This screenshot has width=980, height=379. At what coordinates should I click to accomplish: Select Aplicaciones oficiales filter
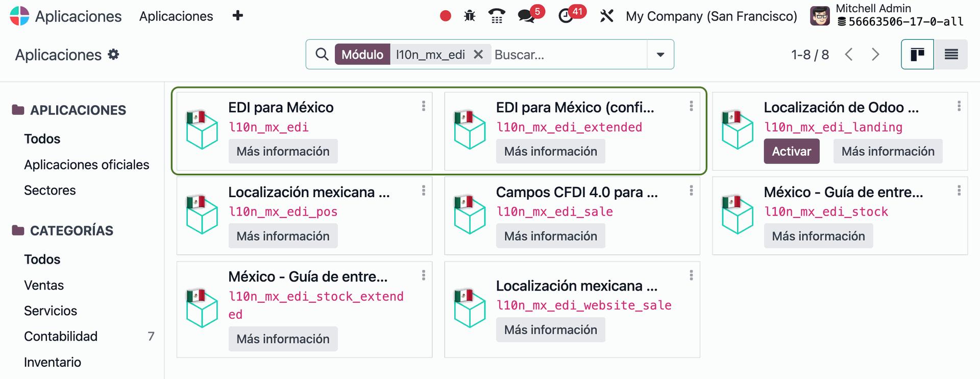point(87,165)
